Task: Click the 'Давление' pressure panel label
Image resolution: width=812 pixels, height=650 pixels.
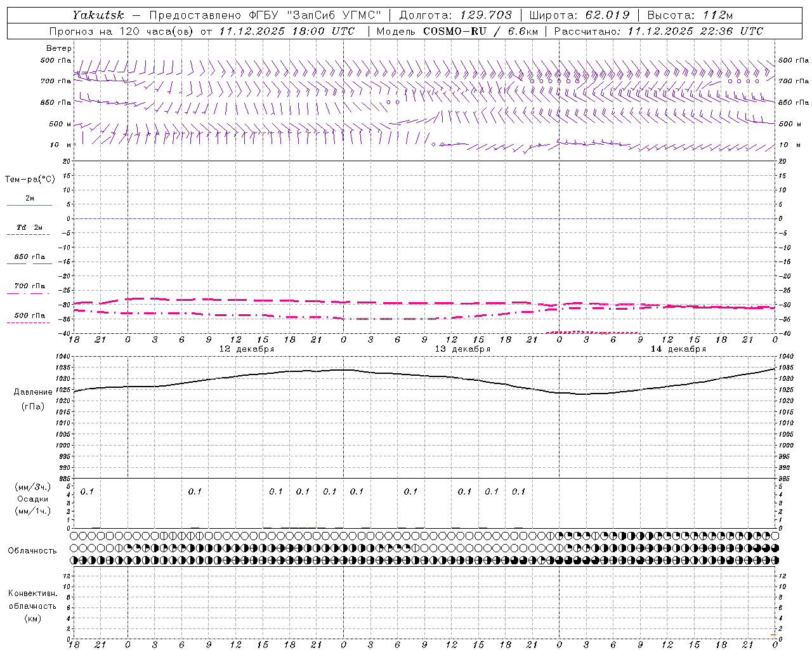Action: coord(33,392)
